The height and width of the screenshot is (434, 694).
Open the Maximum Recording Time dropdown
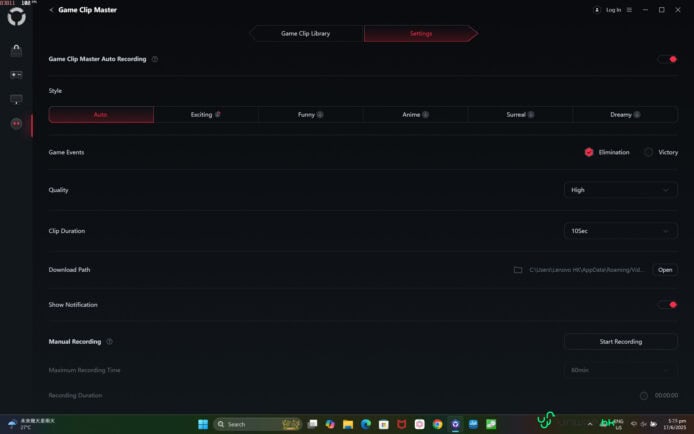click(x=621, y=370)
